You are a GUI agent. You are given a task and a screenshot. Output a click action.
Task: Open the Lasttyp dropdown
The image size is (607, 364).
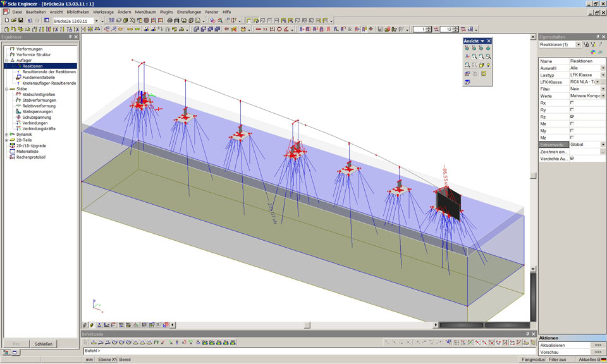pyautogui.click(x=603, y=75)
